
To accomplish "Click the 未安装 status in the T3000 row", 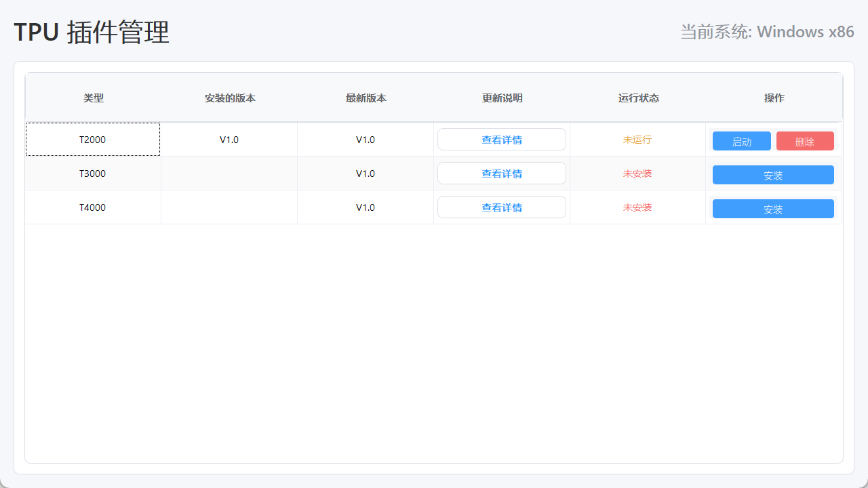I will 637,174.
